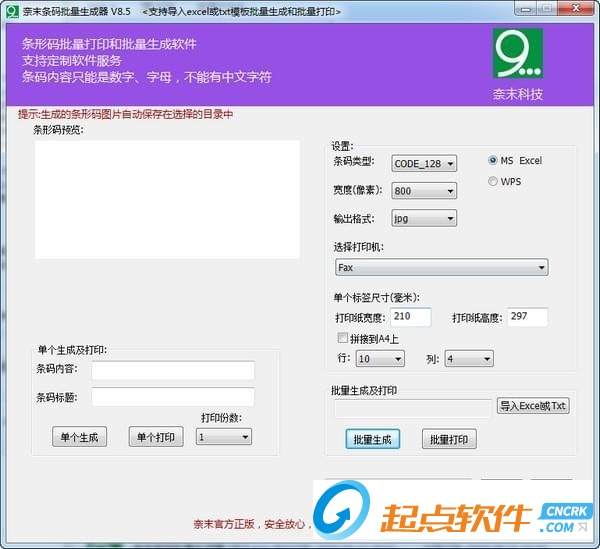600x549 pixels.
Task: Click the 奈末官方正版,安全放心 text
Action: 250,524
